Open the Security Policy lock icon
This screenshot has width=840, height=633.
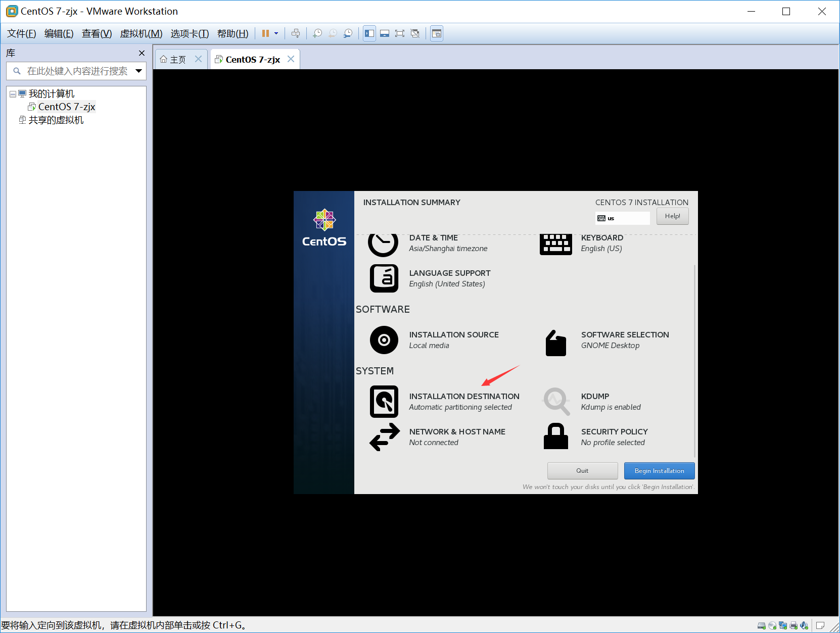(x=556, y=436)
